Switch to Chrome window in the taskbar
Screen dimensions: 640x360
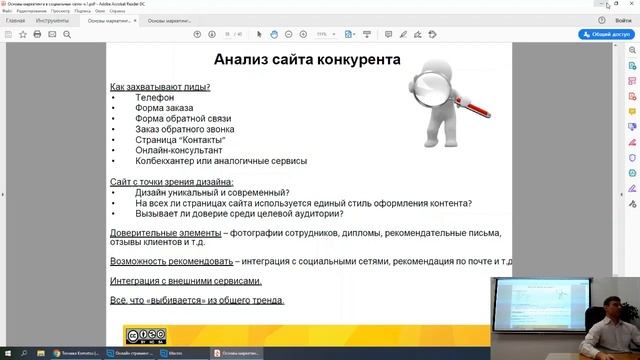point(76,353)
